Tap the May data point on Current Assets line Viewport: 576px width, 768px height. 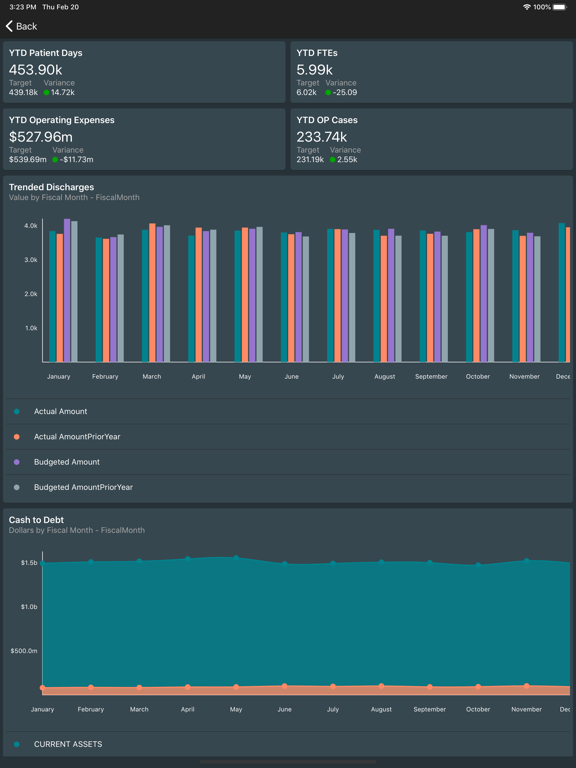(236, 558)
